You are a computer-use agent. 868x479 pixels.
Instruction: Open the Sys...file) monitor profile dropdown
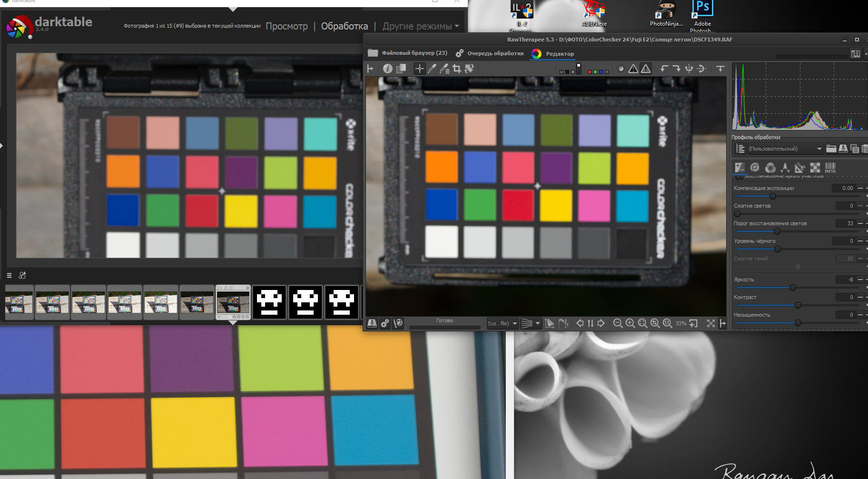pyautogui.click(x=502, y=323)
